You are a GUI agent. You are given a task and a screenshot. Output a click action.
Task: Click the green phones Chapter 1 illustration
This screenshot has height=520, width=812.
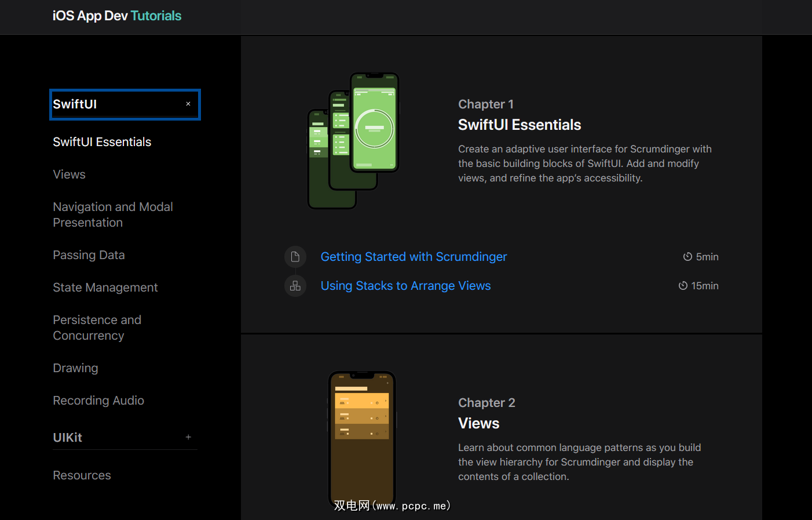click(x=353, y=140)
